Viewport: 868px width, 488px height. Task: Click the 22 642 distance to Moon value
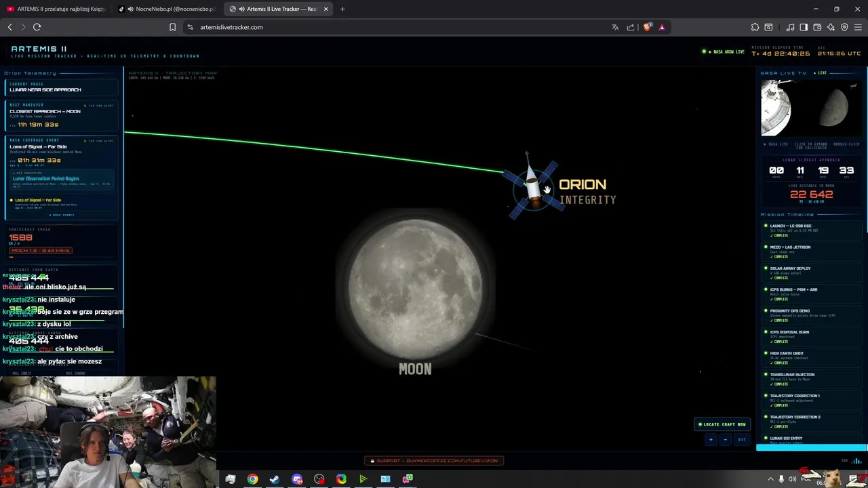click(812, 195)
